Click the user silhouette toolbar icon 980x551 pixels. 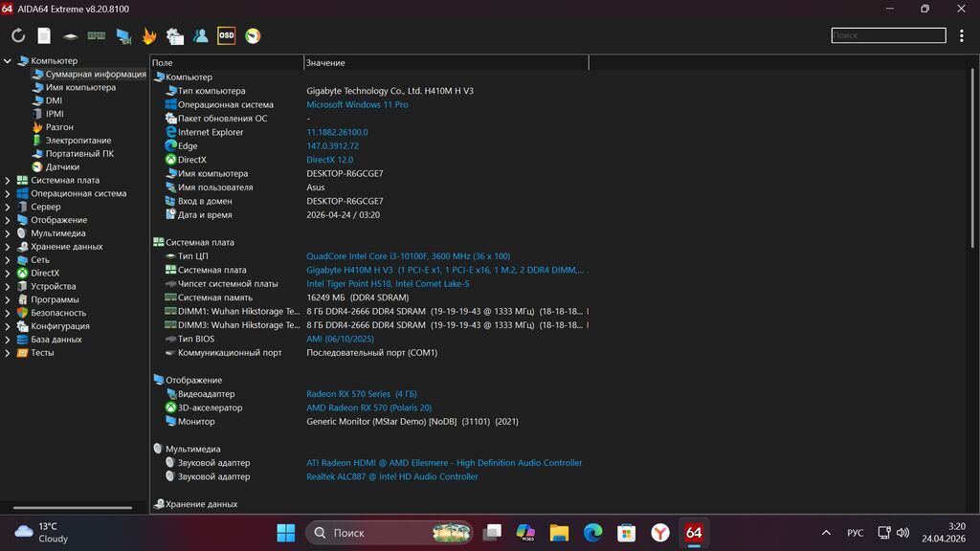pos(201,35)
